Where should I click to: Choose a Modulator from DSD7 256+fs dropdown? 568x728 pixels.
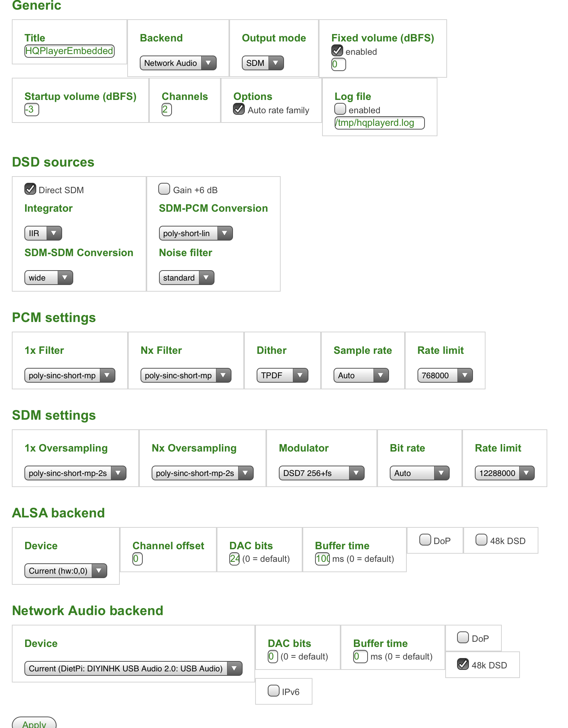pos(321,473)
